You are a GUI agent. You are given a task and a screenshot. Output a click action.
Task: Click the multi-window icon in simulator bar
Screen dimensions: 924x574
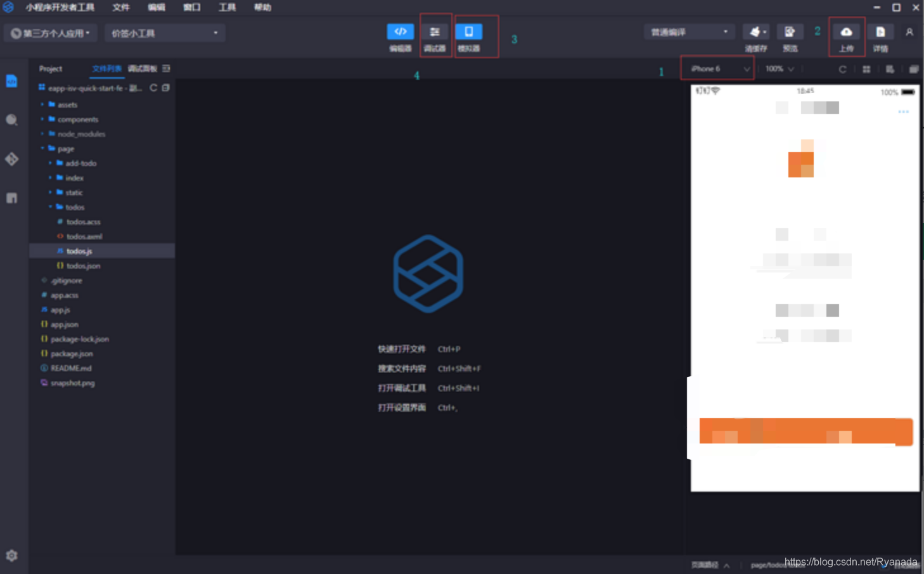914,69
